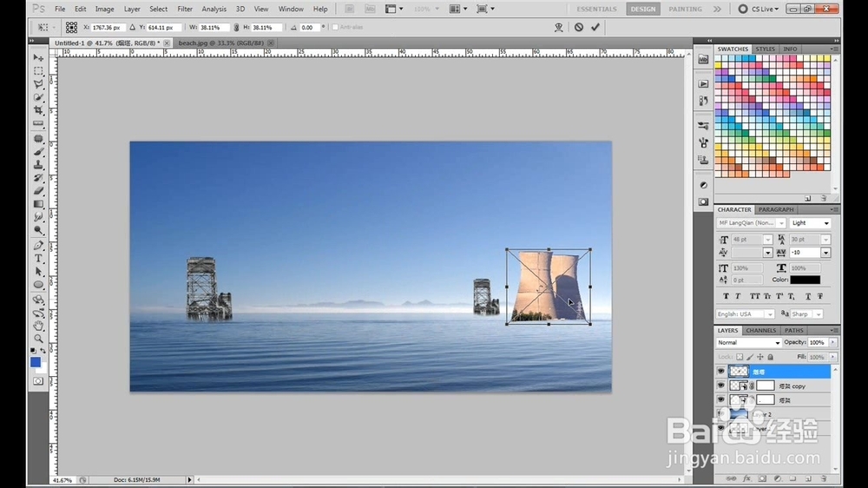Select the Design workspace button
The width and height of the screenshot is (868, 488).
pyautogui.click(x=642, y=9)
